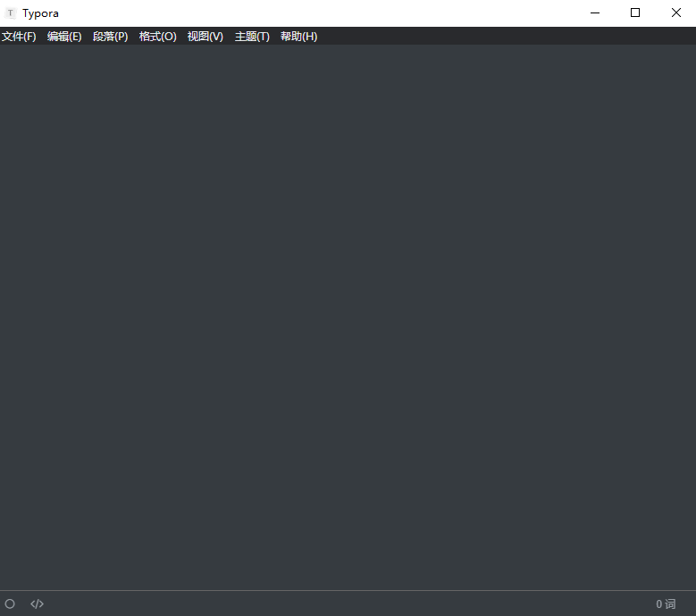Close the Typora window
Screen dimensions: 696x616
click(x=675, y=12)
